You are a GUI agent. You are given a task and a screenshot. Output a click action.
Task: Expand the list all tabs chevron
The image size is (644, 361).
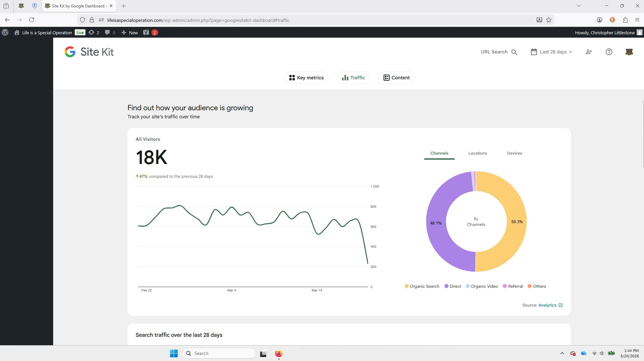coord(579,6)
